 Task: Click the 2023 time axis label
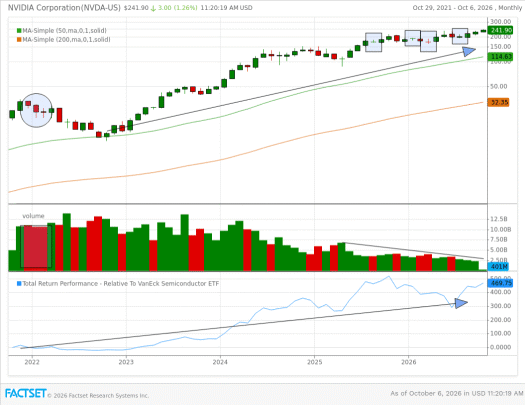(x=126, y=362)
